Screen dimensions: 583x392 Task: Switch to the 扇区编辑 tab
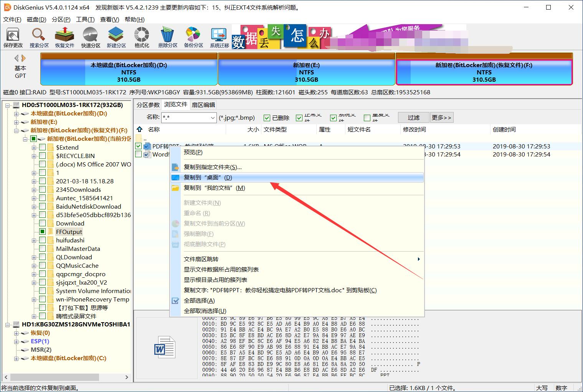(x=203, y=104)
